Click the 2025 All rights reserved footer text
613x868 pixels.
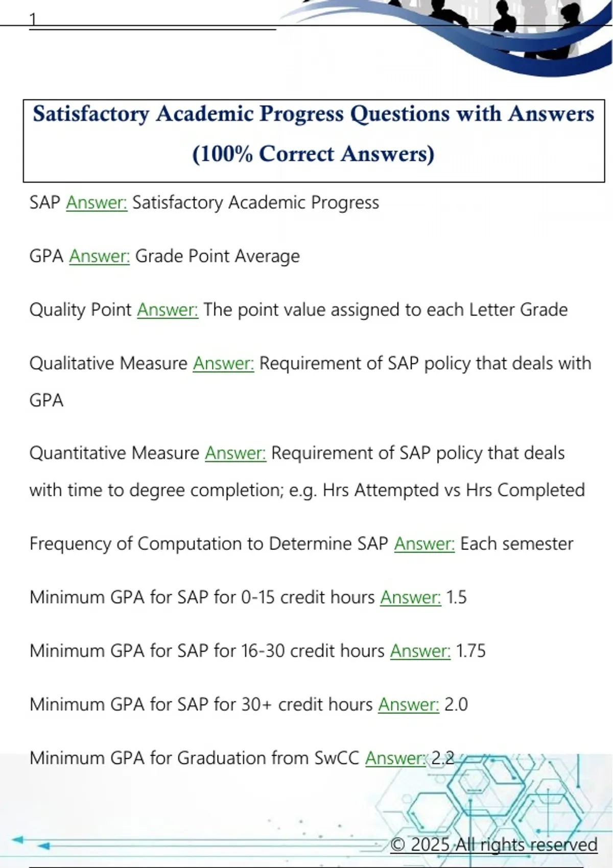click(493, 845)
